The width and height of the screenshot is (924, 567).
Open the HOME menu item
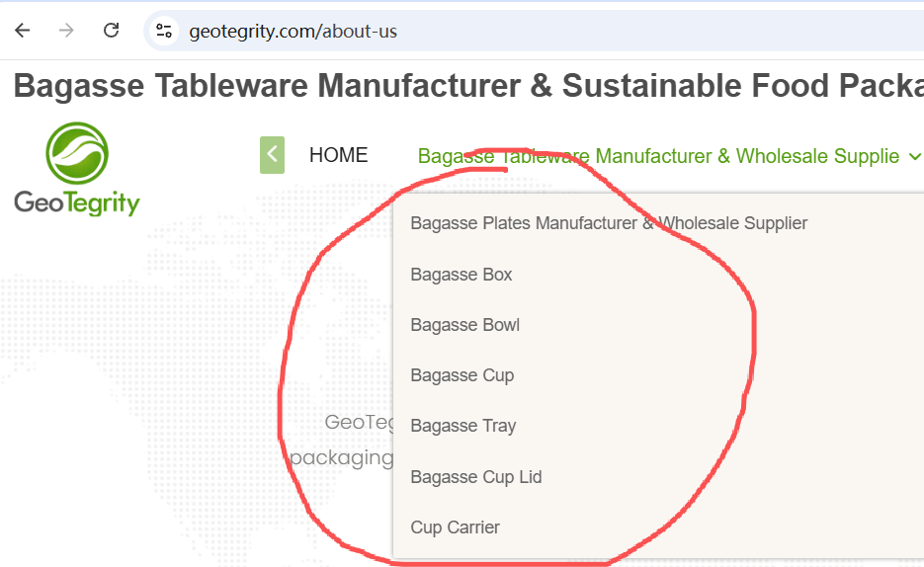coord(338,155)
